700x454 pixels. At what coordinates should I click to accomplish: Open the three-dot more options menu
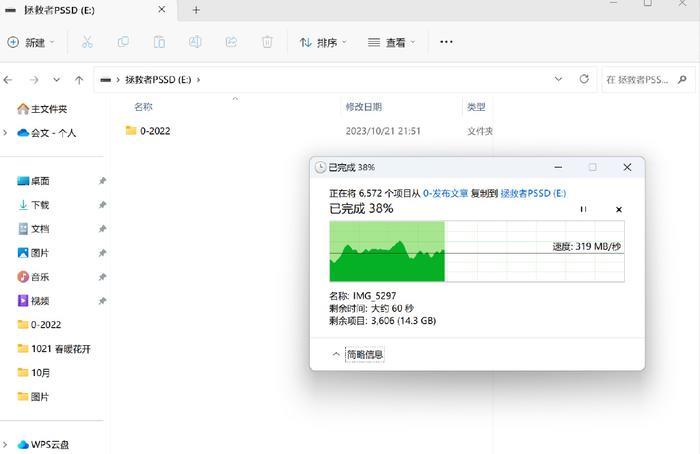coord(446,42)
